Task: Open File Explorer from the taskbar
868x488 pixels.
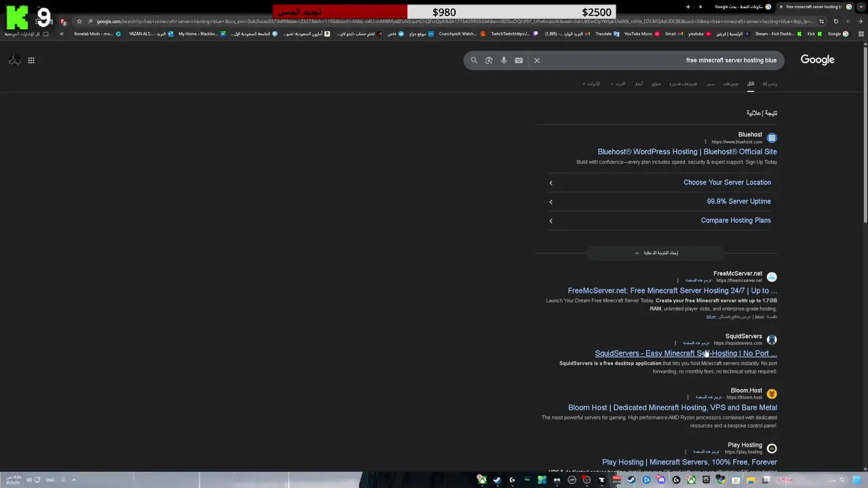Action: click(751, 480)
